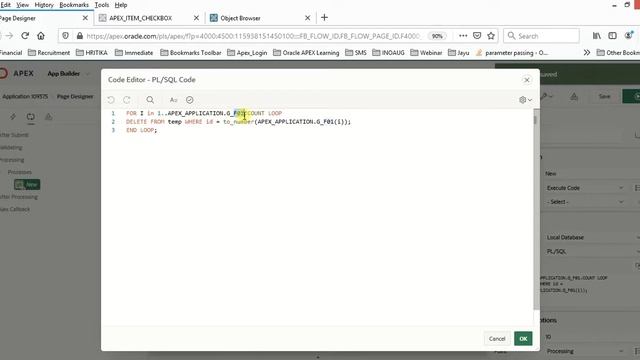Open find search in Code Editor toolbar
This screenshot has width=640, height=360.
pos(150,100)
